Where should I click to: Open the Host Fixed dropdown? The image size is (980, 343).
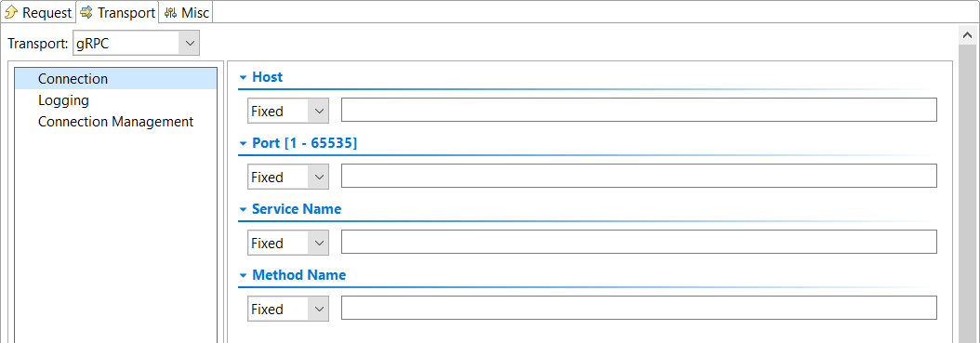[288, 111]
